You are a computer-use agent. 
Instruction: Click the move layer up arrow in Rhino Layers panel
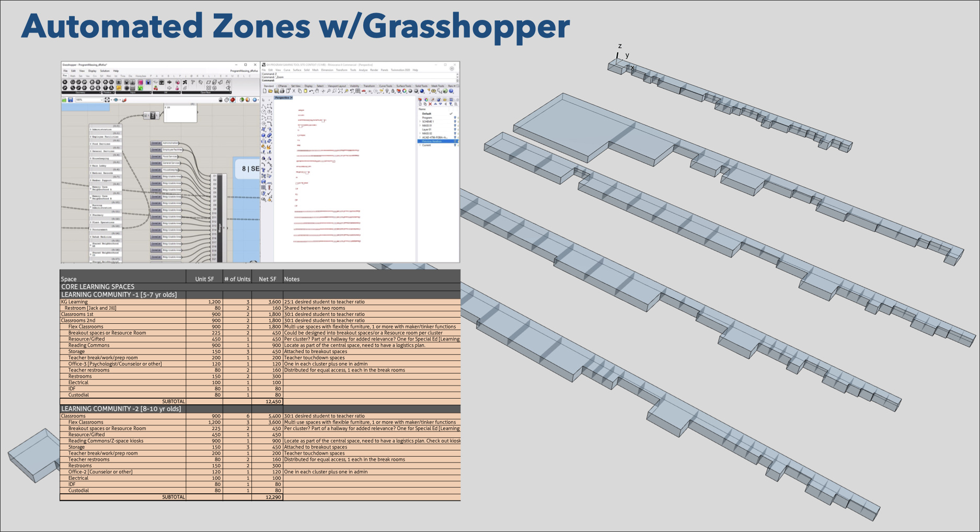pos(435,104)
